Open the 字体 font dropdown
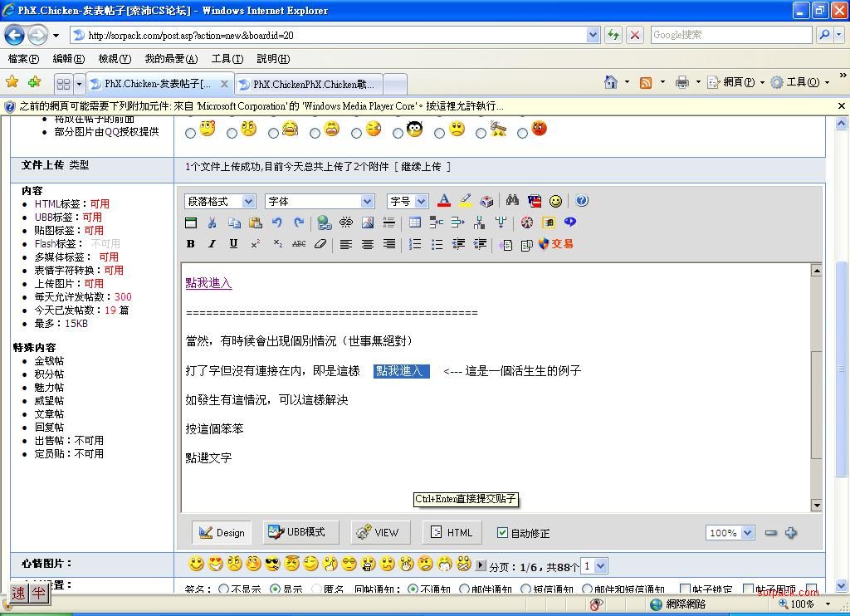The image size is (850, 616). point(320,201)
